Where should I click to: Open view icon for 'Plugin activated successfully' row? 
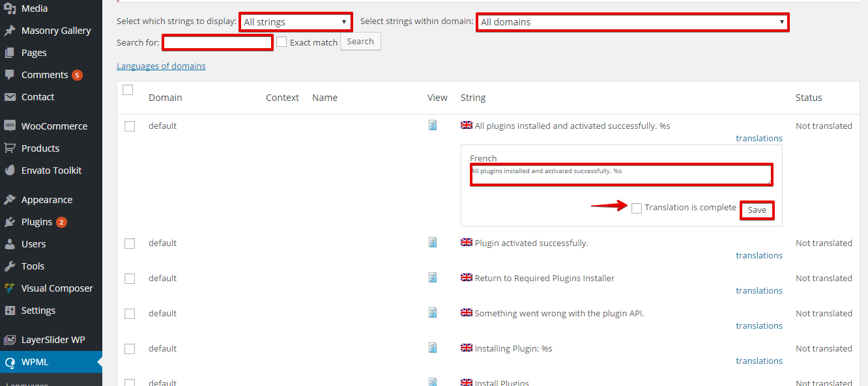433,242
